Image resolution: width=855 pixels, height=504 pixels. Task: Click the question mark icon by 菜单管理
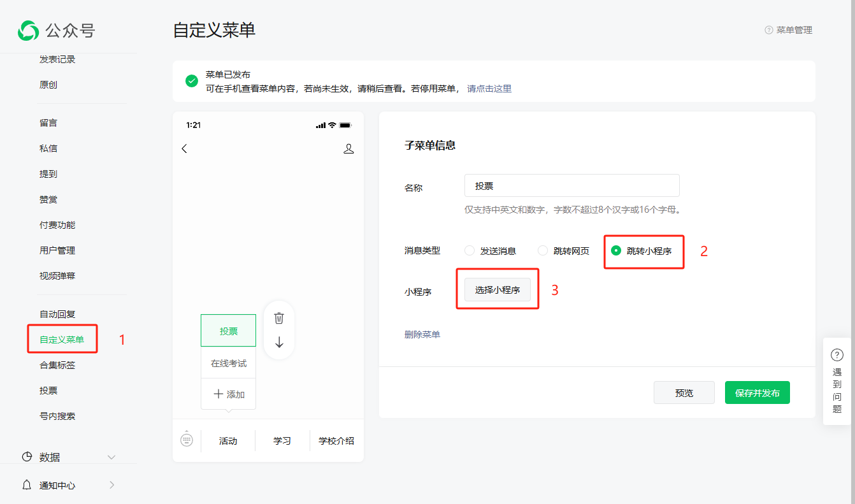[769, 30]
